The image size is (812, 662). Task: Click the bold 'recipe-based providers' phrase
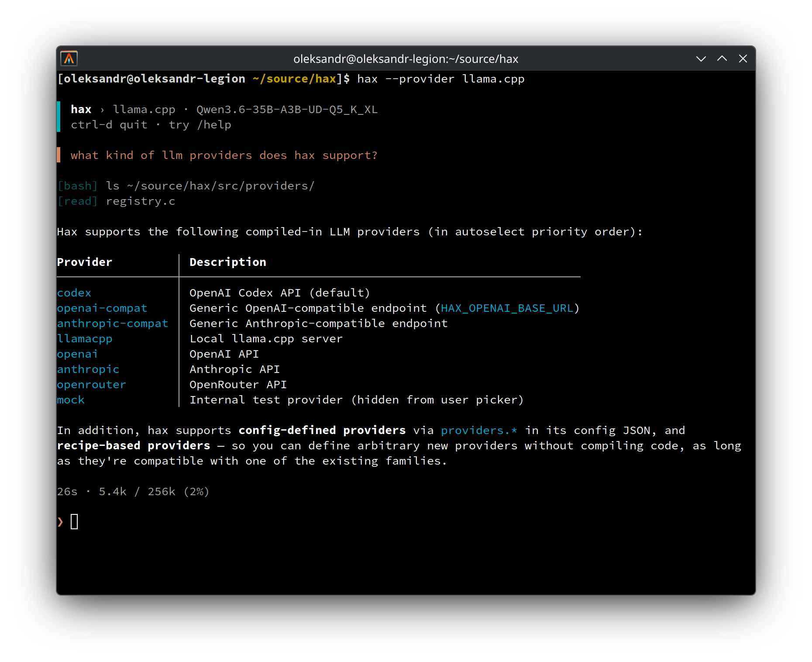click(134, 446)
